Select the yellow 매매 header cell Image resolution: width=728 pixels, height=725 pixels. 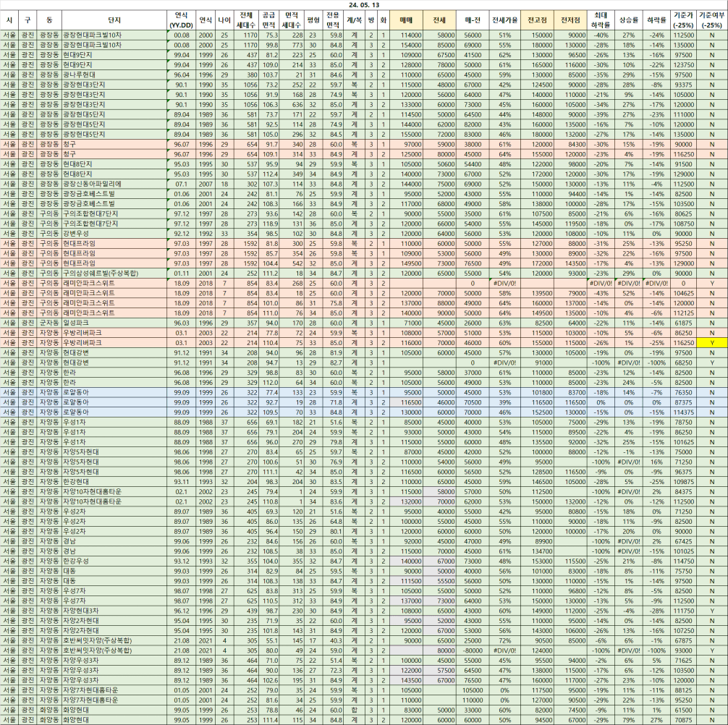click(x=406, y=20)
